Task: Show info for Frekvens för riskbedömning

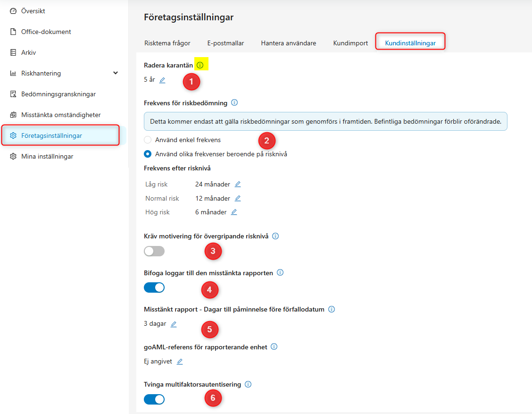Action: tap(234, 102)
